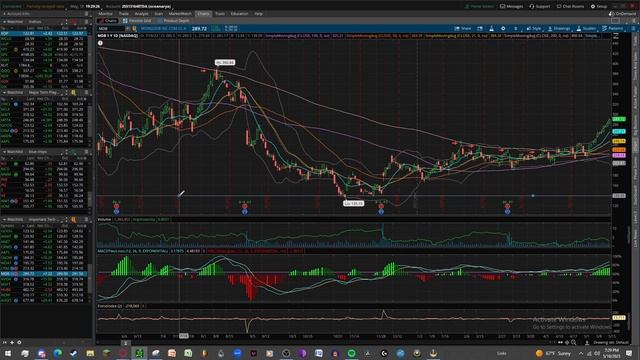
Task: Select the highlighted MDB row in Important Tech watchlist
Action: pos(44,274)
